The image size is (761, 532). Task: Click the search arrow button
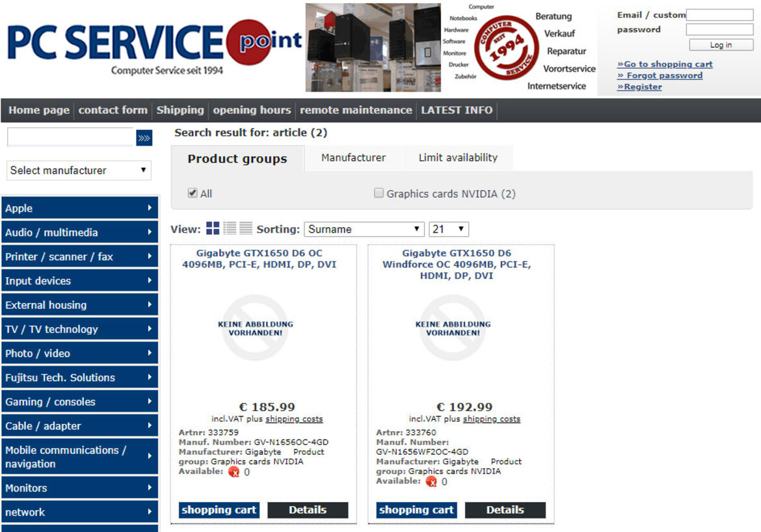pos(144,138)
